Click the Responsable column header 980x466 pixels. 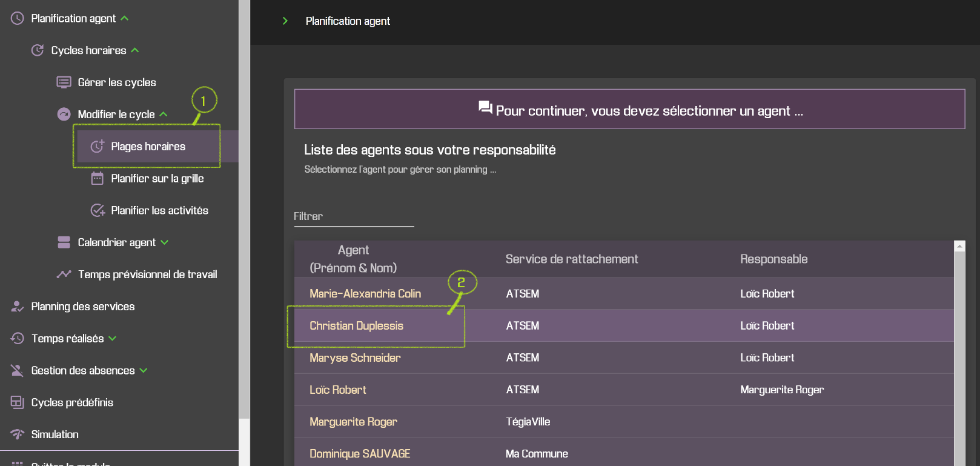tap(774, 259)
